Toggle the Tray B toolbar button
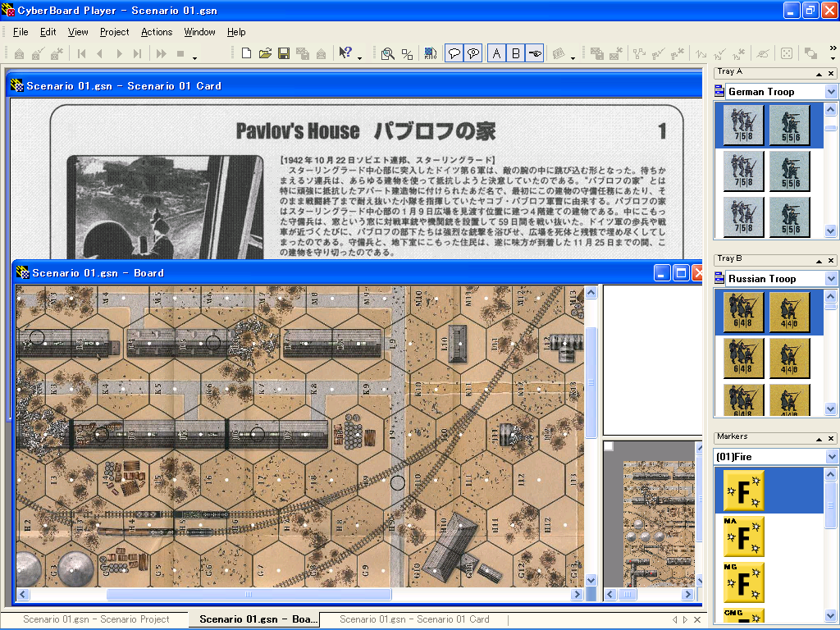840x630 pixels. [516, 54]
